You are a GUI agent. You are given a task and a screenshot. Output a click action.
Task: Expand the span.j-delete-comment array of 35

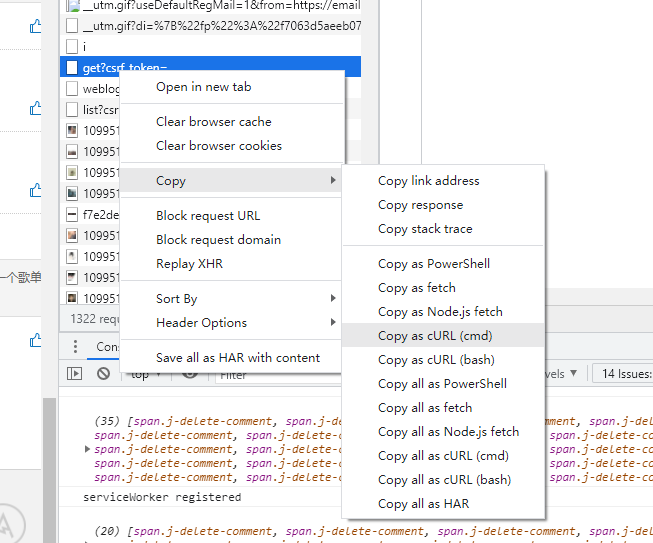(87, 449)
